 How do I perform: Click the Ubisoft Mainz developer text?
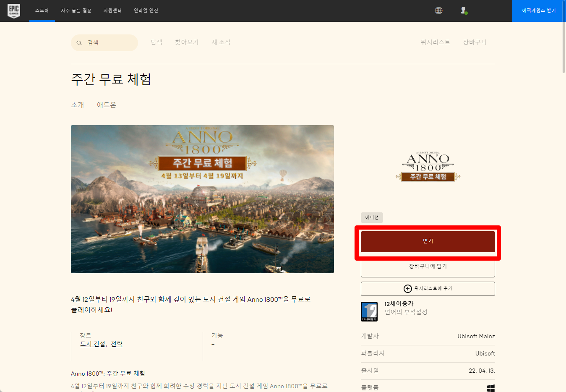tap(476, 336)
